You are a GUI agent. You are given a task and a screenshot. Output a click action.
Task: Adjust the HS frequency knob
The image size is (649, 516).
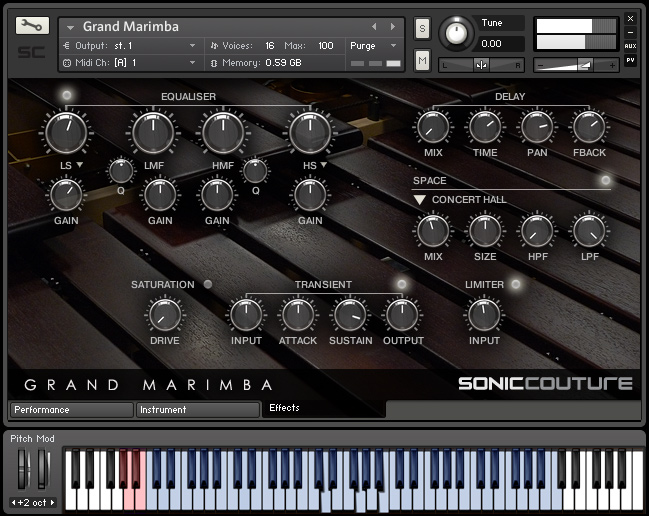310,132
